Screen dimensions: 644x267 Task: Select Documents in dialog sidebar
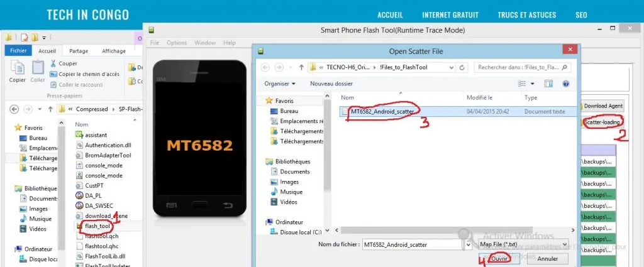point(294,172)
